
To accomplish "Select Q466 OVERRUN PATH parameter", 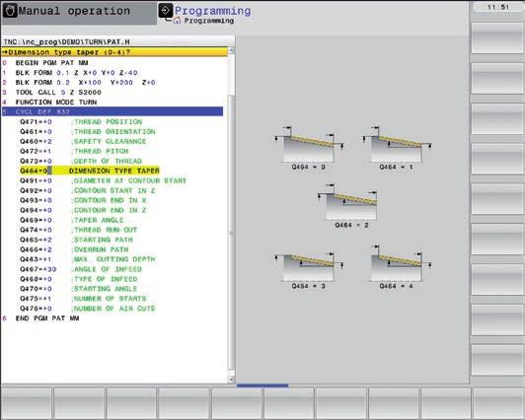I will pyautogui.click(x=74, y=249).
